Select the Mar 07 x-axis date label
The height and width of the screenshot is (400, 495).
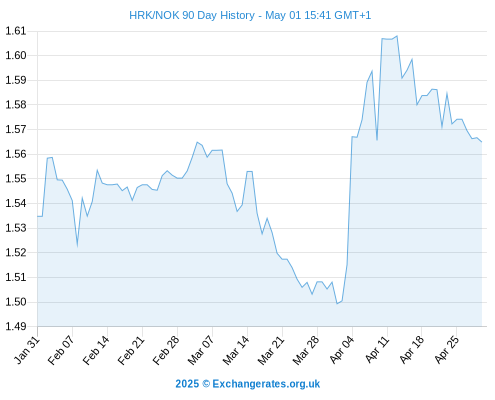(x=201, y=350)
